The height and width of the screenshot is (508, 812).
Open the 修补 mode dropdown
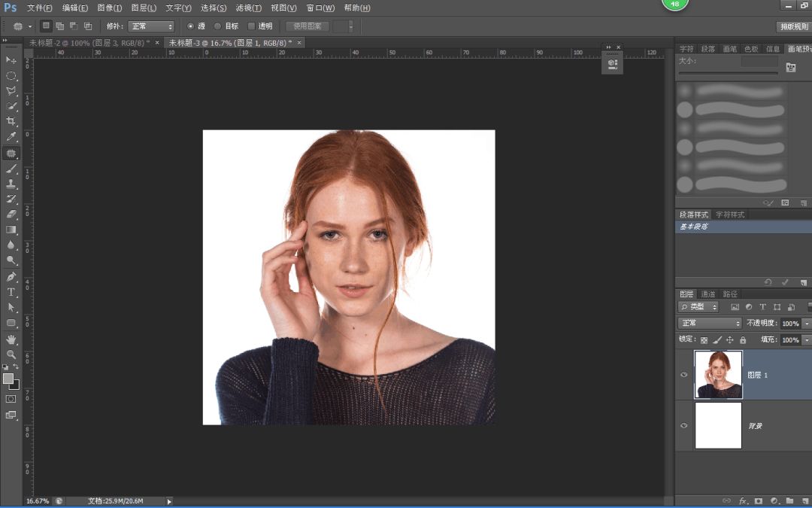pyautogui.click(x=151, y=26)
